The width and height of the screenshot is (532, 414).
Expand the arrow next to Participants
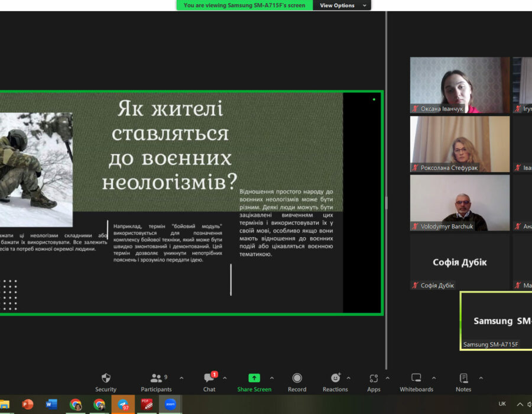coord(181,378)
